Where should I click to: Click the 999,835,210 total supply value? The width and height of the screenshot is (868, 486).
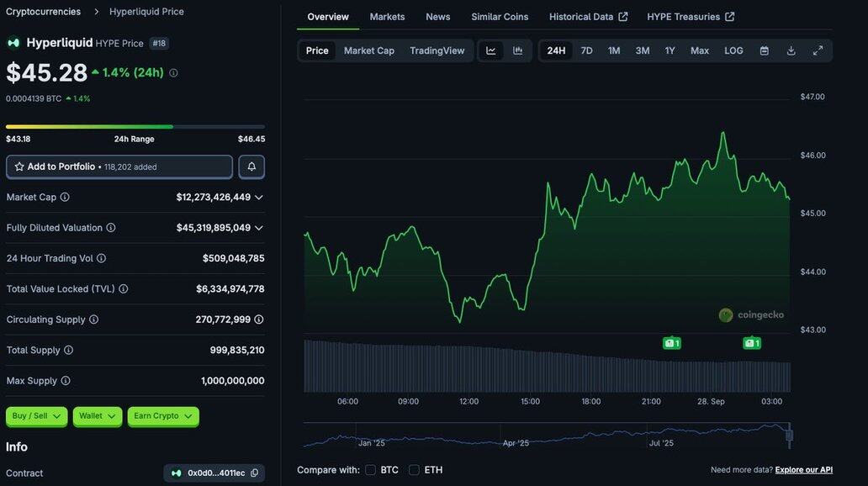237,350
